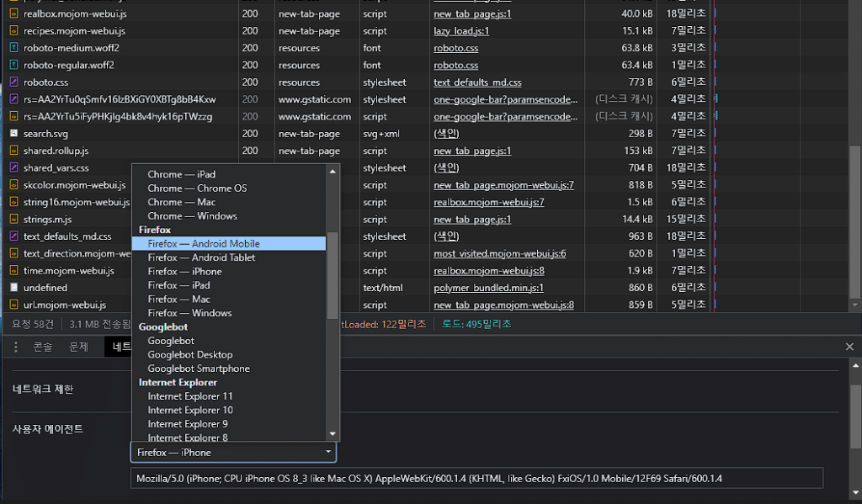862x504 pixels.
Task: Open the drawer three-dot menu
Action: (15, 347)
